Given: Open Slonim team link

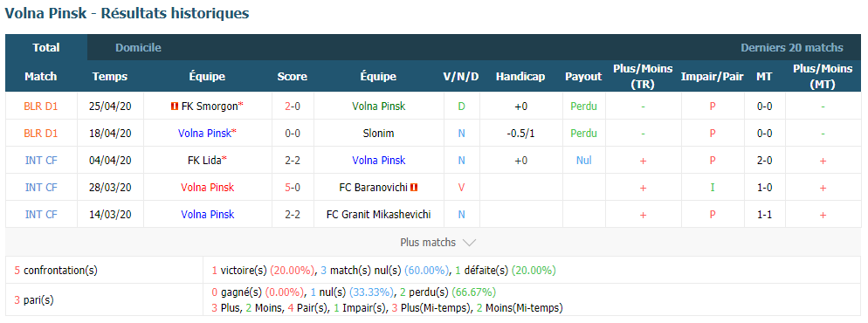Looking at the screenshot, I should (x=377, y=134).
